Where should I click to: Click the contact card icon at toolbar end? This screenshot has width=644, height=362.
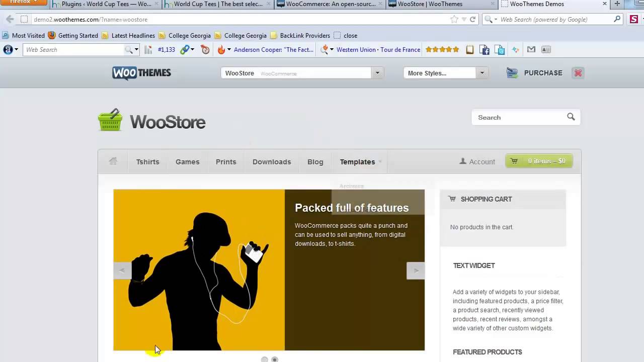pos(546,49)
